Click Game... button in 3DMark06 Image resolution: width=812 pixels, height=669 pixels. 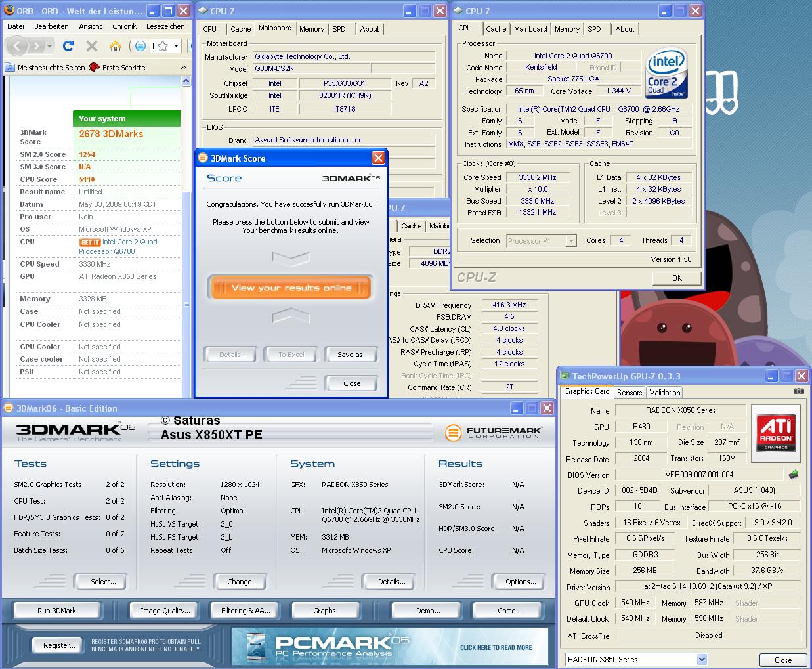click(509, 611)
